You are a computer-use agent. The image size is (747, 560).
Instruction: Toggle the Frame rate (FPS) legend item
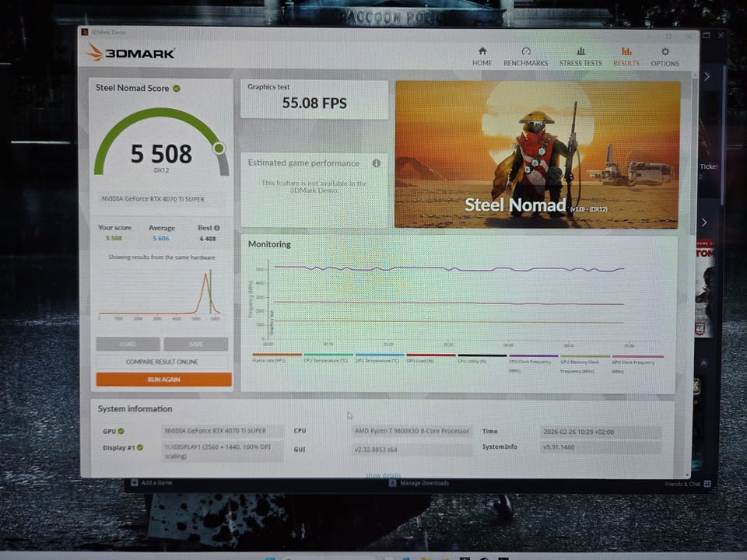(275, 358)
